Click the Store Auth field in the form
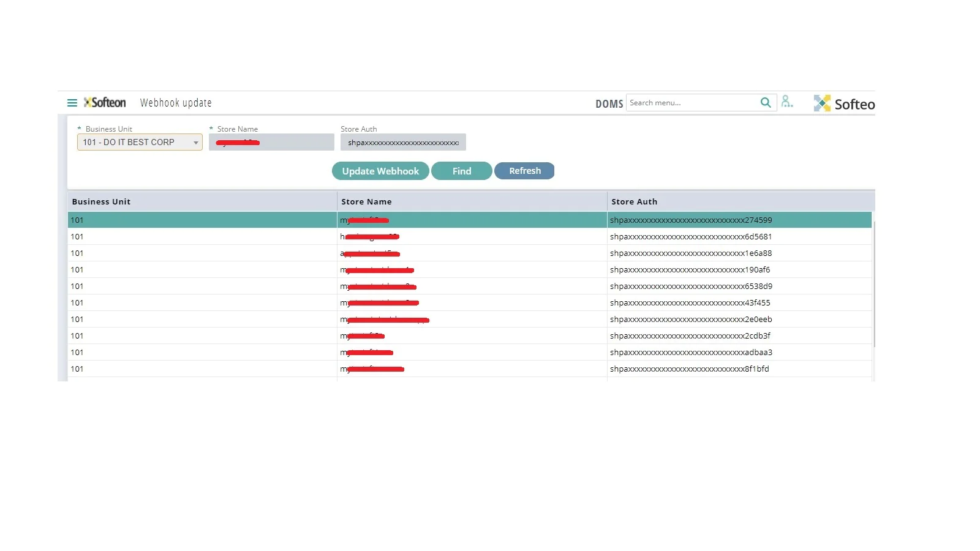 tap(403, 143)
